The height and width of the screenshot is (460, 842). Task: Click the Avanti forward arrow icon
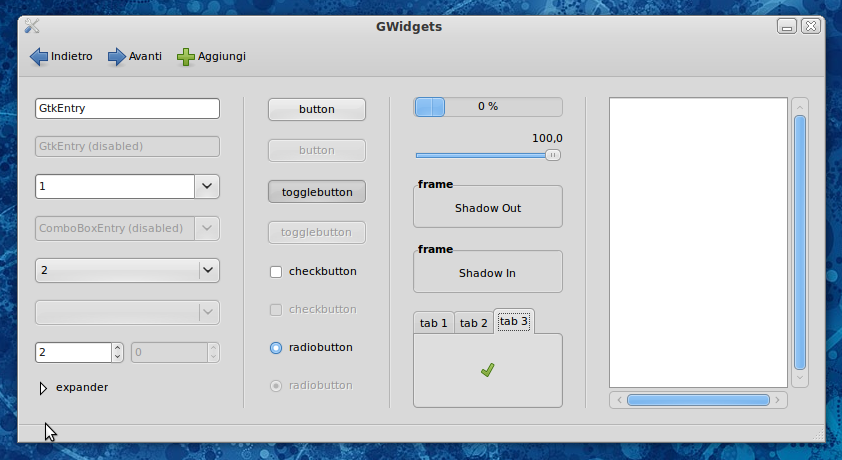pos(117,56)
